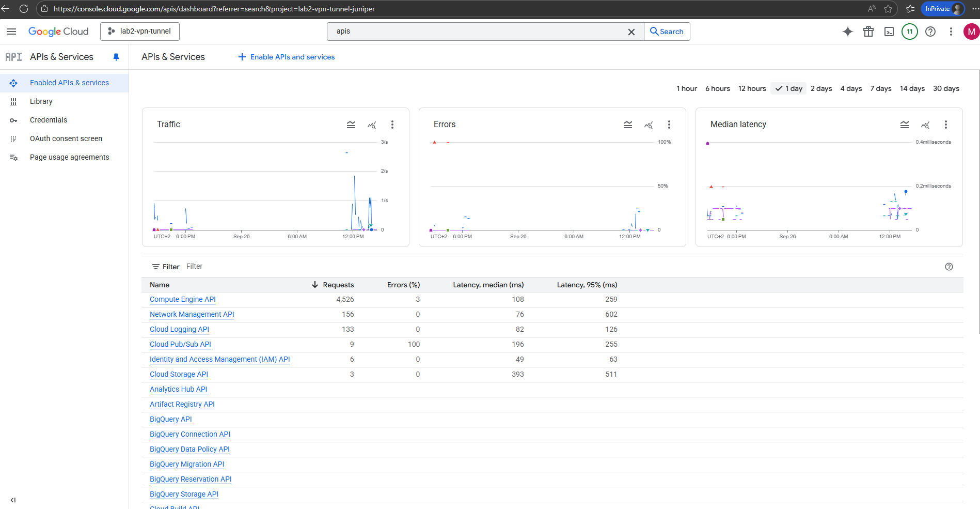Click the browser refresh icon
Screen dimensions: 980x509
23,9
